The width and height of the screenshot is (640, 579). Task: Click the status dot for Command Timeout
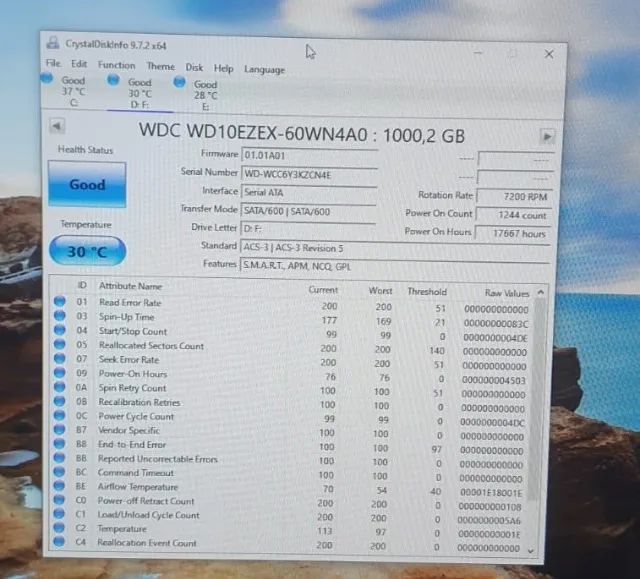(x=60, y=471)
